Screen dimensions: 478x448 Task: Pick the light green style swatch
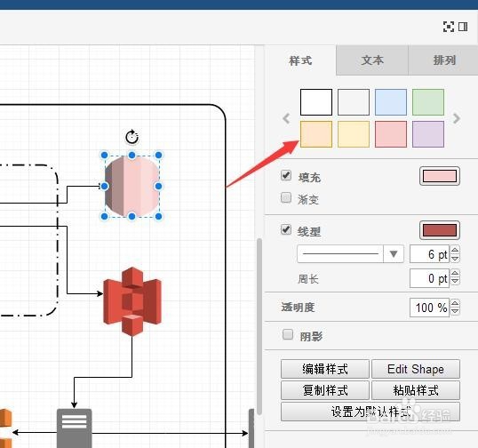point(428,102)
